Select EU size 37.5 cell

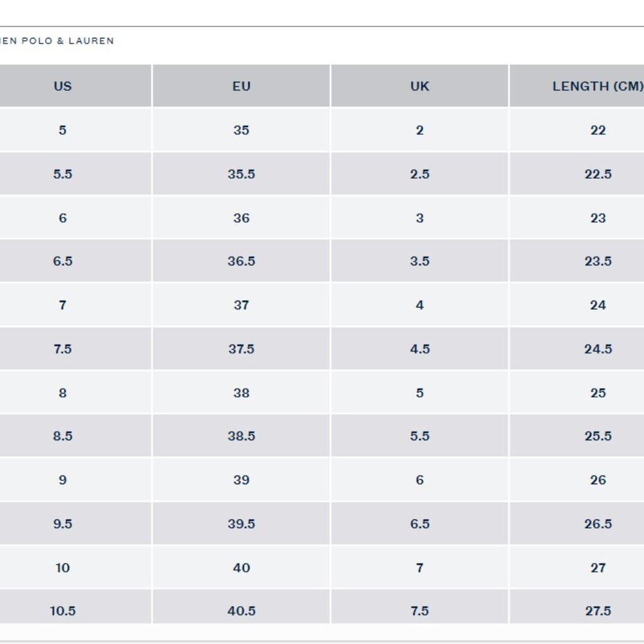click(241, 349)
